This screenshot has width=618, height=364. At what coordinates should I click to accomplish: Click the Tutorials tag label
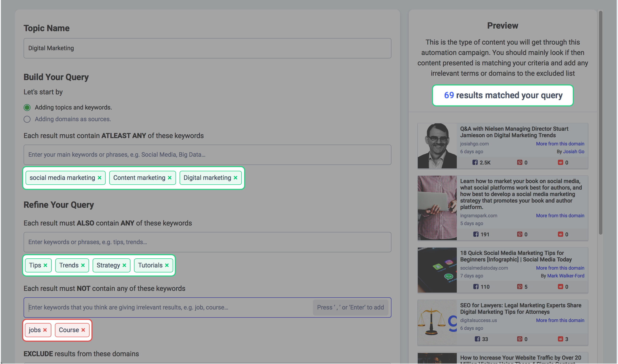[x=150, y=265]
